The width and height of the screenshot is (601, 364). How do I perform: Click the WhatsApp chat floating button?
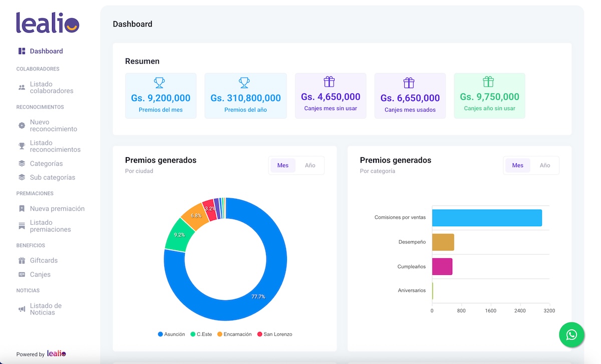click(571, 335)
